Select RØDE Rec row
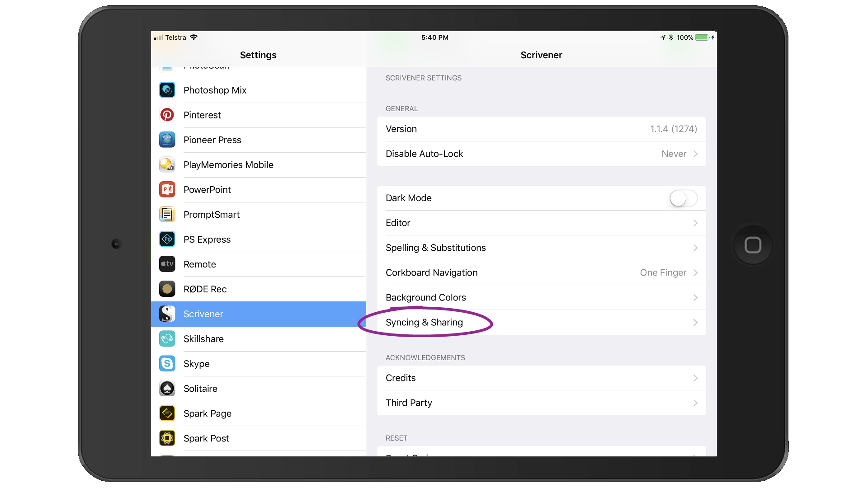 click(x=258, y=289)
